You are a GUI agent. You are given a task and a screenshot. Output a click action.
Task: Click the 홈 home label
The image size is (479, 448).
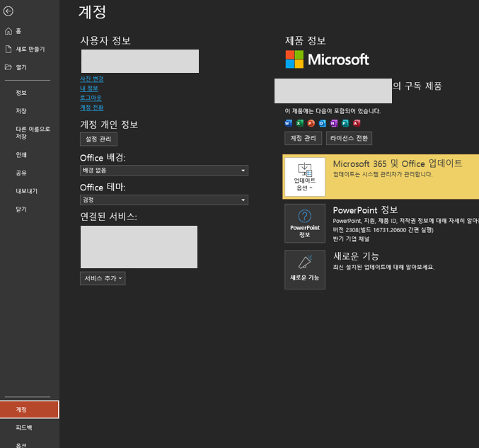coord(18,31)
